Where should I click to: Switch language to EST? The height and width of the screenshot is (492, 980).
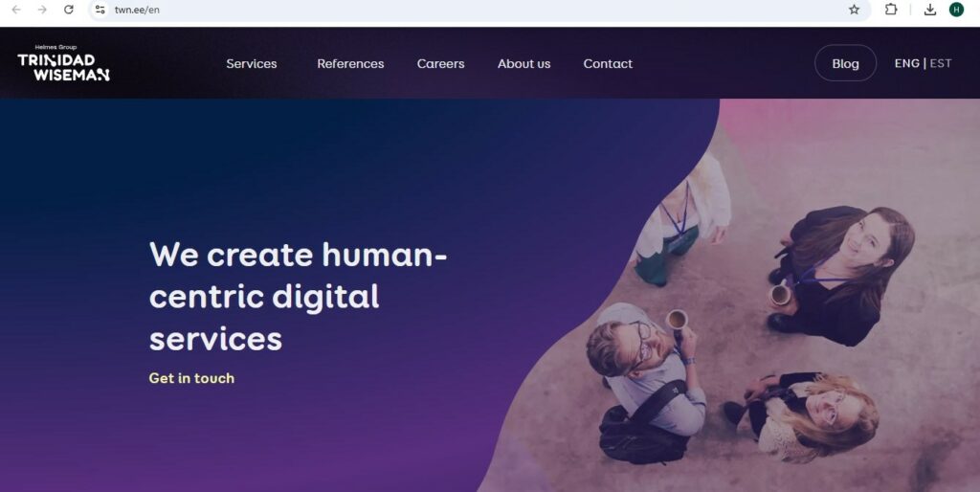pyautogui.click(x=941, y=63)
